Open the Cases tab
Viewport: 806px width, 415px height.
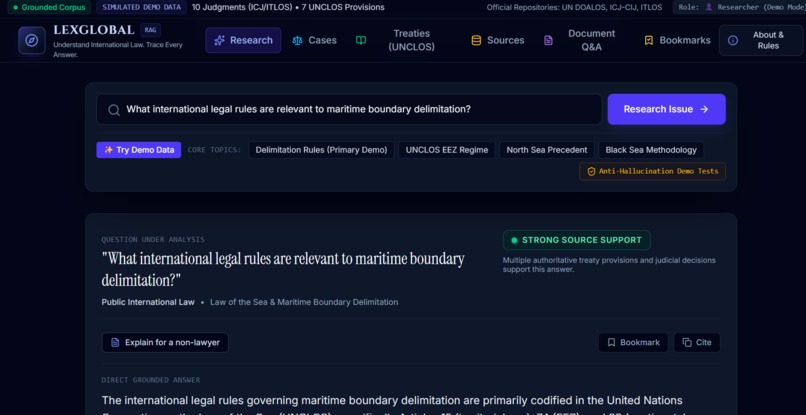click(314, 40)
